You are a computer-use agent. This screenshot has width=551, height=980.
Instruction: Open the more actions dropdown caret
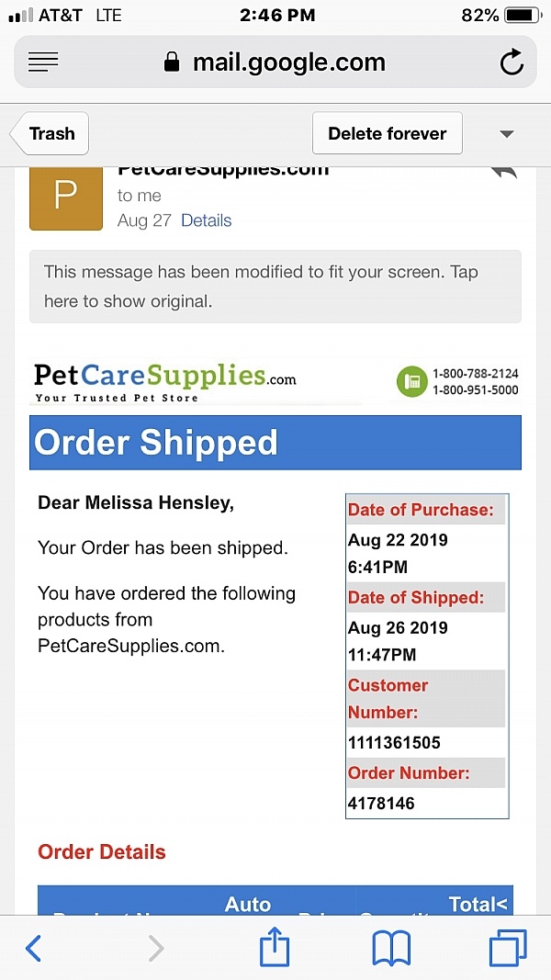506,133
